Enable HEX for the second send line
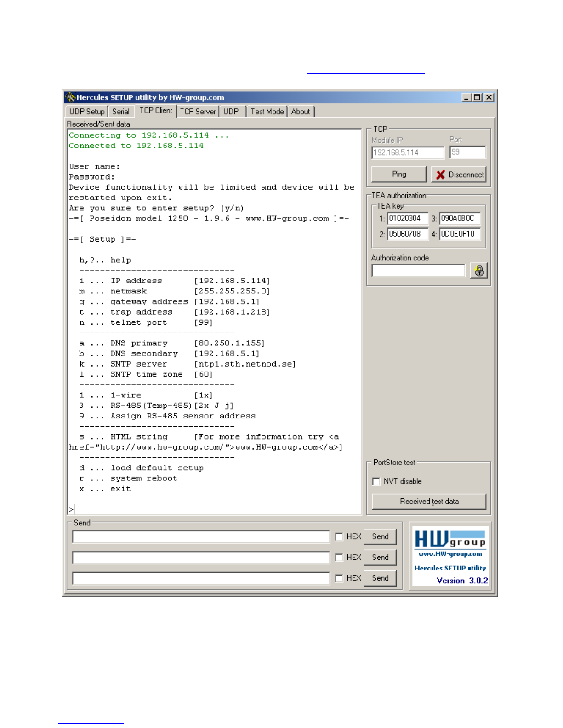This screenshot has width=563, height=728. click(x=339, y=557)
